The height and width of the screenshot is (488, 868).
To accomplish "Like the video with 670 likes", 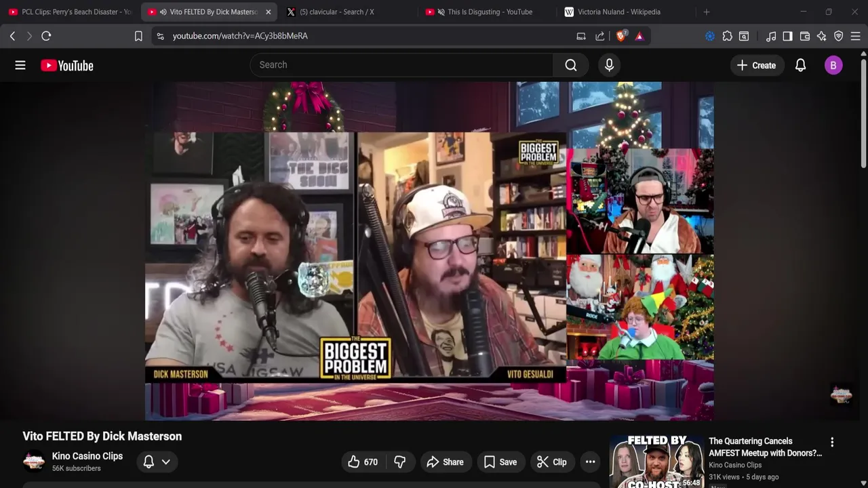I will point(363,462).
